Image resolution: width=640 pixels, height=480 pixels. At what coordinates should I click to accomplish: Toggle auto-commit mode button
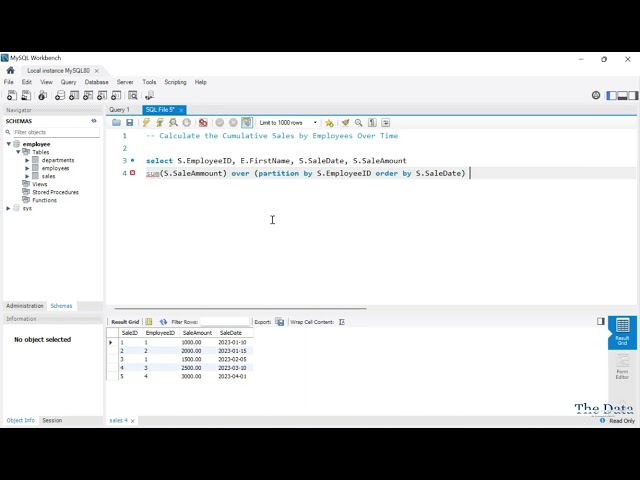pos(247,122)
